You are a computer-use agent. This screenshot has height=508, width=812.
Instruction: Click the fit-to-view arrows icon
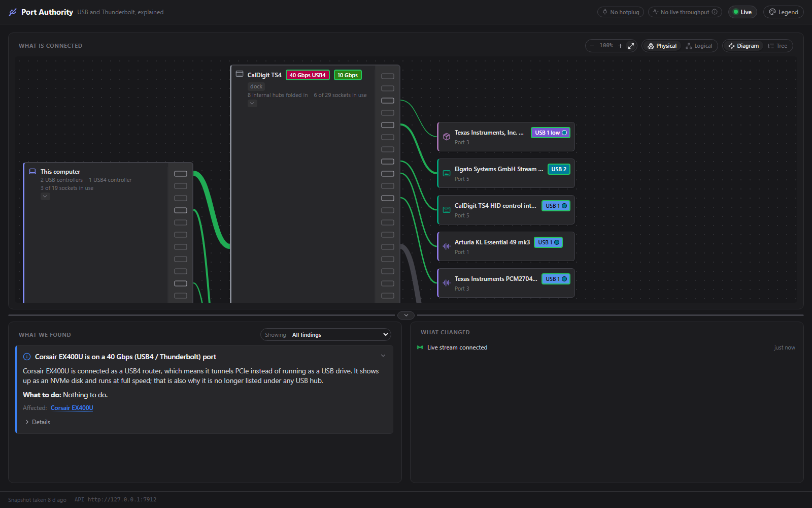[631, 46]
